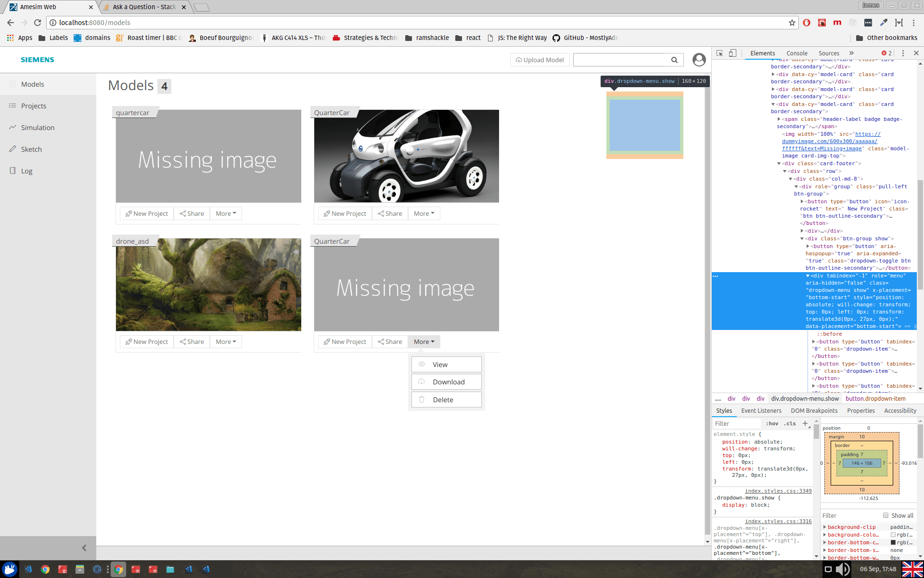
Task: Click the Upload Model button
Action: (539, 60)
